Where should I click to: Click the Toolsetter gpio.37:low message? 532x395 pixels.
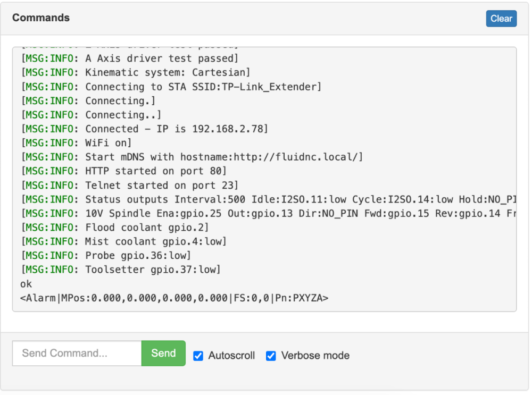(121, 270)
